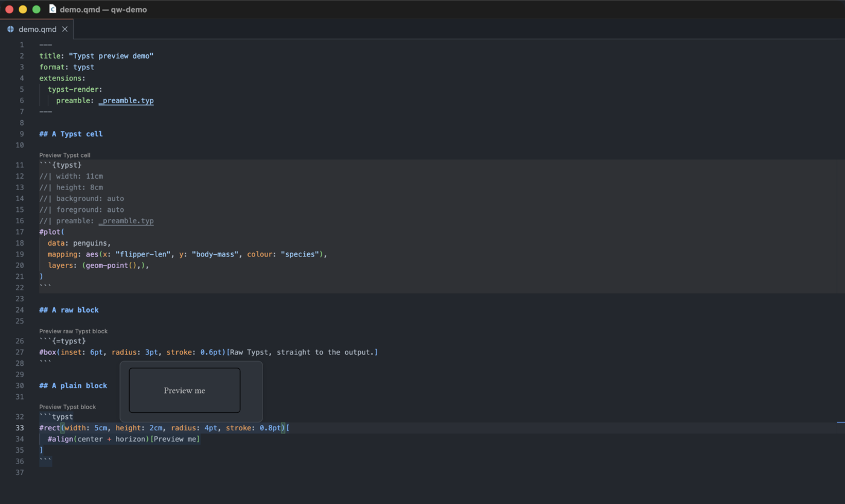Click the ```{typst} fence on line 11

pyautogui.click(x=60, y=165)
